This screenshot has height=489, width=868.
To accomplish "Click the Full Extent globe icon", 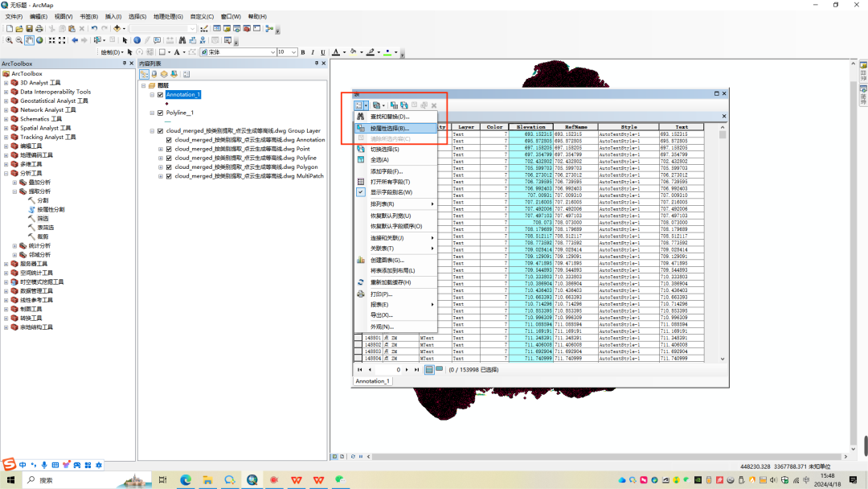I will [x=39, y=40].
